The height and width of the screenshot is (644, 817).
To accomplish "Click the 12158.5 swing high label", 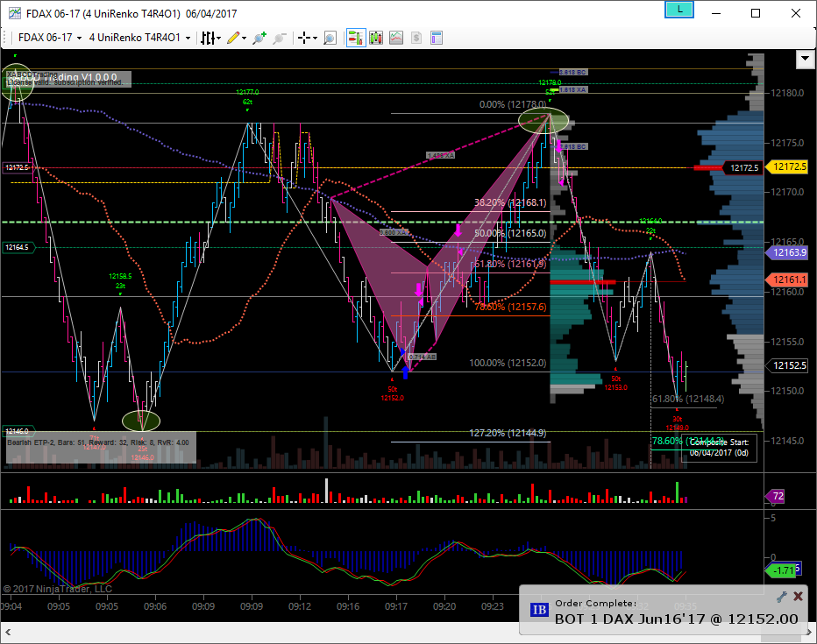I will pyautogui.click(x=120, y=277).
